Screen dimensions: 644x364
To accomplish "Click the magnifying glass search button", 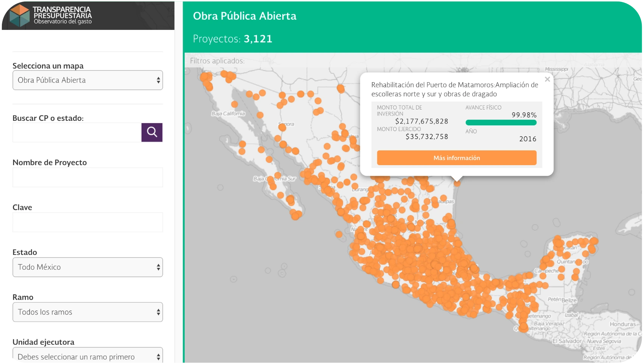I will coord(152,132).
